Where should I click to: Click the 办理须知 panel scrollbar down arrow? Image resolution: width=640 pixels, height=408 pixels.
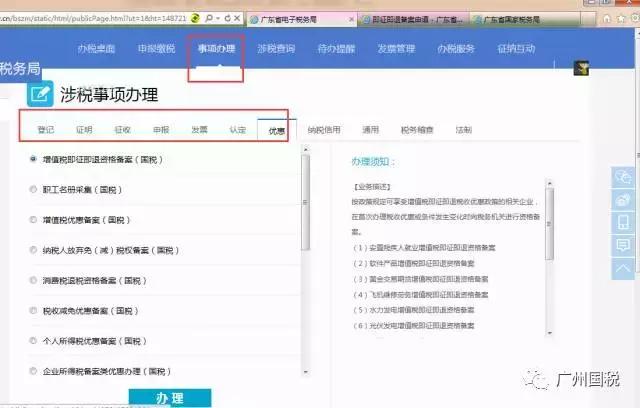tap(549, 333)
